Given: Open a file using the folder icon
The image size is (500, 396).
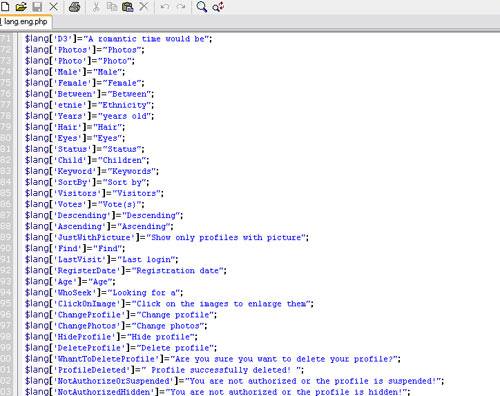Looking at the screenshot, I should [x=21, y=7].
